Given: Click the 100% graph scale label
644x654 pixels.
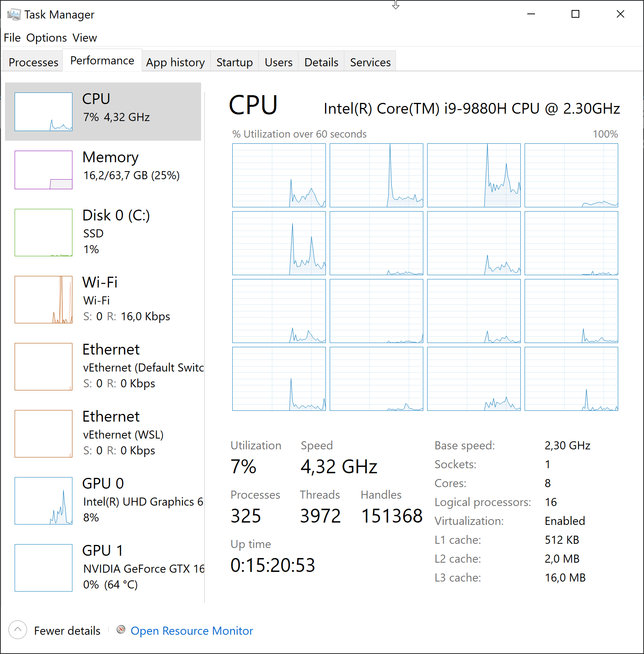Looking at the screenshot, I should coord(605,134).
